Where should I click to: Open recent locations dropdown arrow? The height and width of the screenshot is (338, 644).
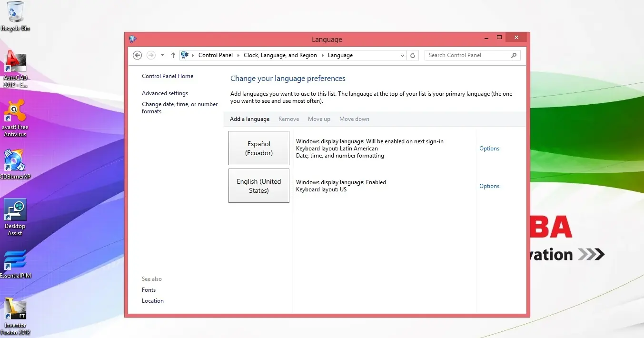pos(162,55)
